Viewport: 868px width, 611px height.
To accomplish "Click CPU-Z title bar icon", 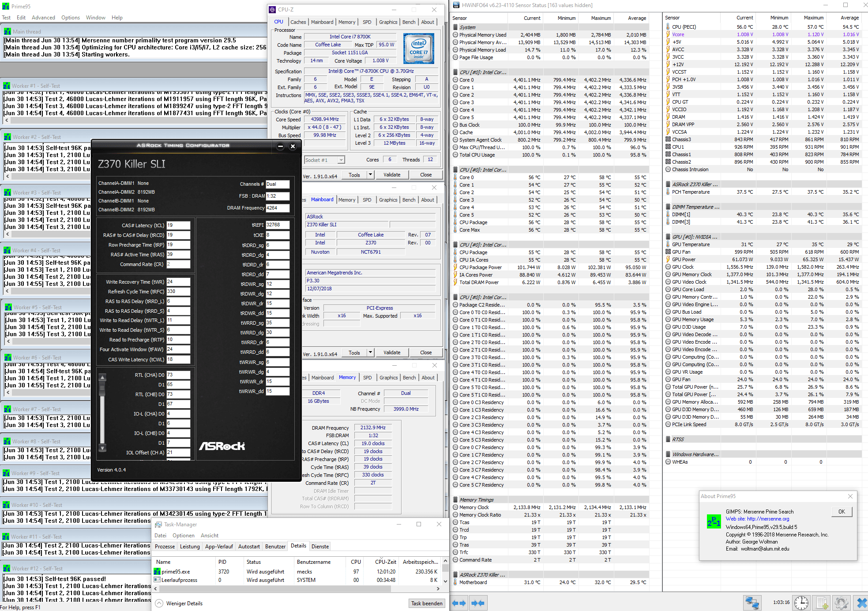I will (x=273, y=9).
